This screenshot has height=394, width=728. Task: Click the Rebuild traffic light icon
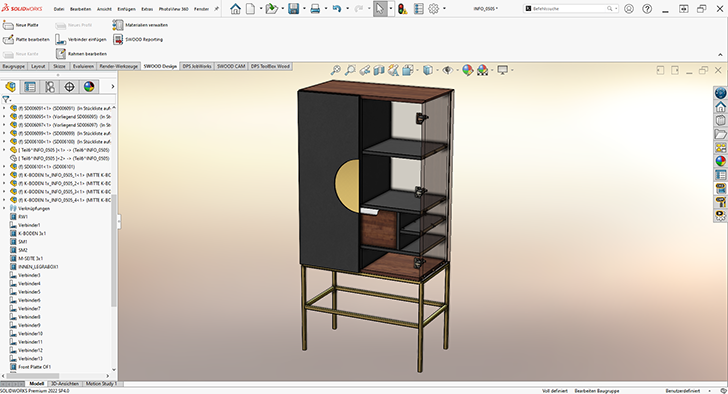pyautogui.click(x=403, y=8)
